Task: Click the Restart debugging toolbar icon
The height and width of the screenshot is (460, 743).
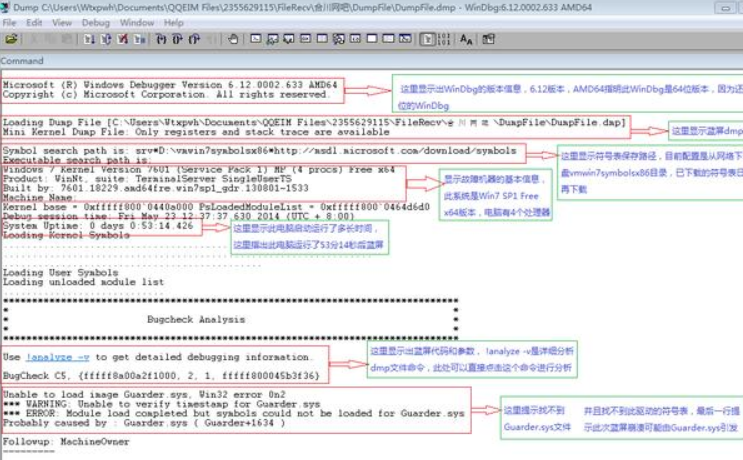Action: point(105,40)
